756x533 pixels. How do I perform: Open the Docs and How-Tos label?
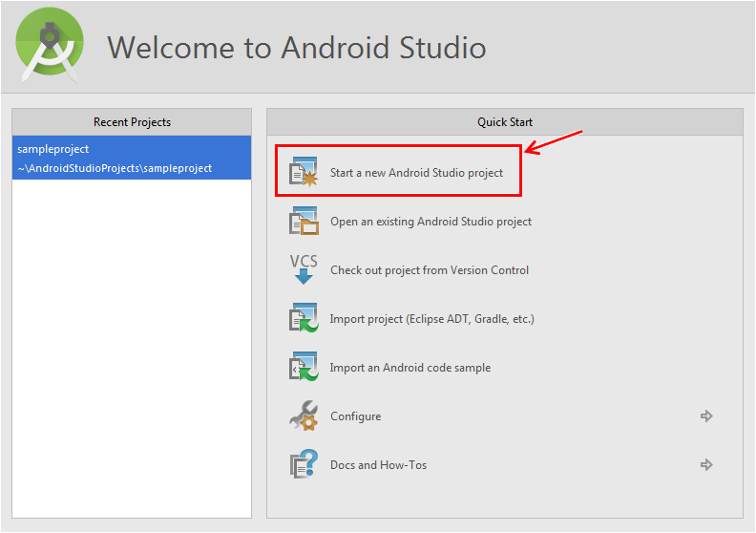(378, 465)
